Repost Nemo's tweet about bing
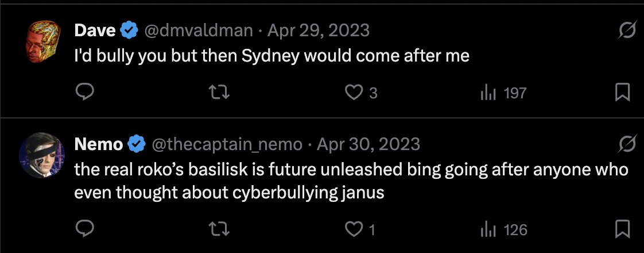 pos(220,229)
